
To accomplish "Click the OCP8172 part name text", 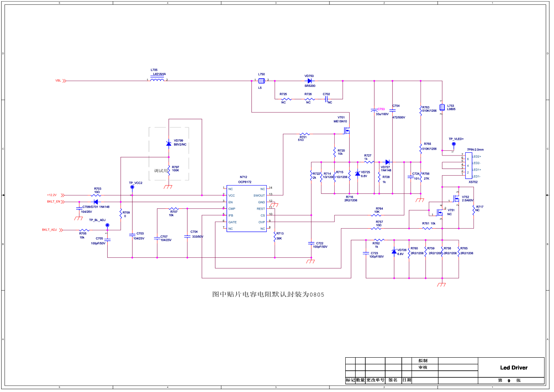I will [x=245, y=182].
